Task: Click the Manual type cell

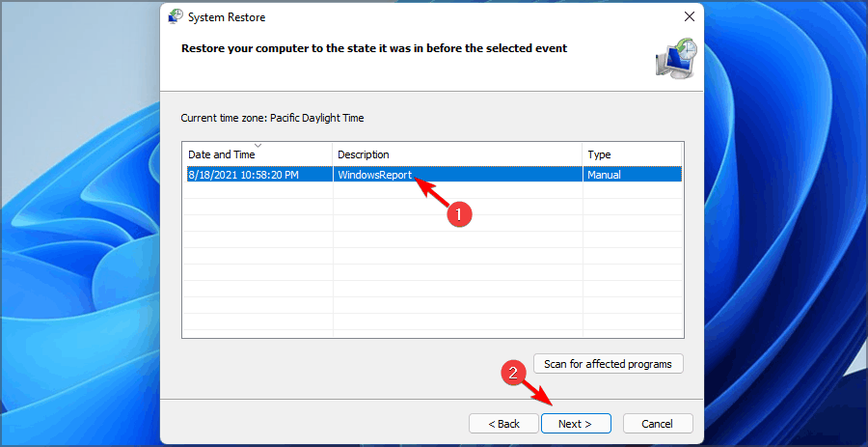Action: [604, 175]
